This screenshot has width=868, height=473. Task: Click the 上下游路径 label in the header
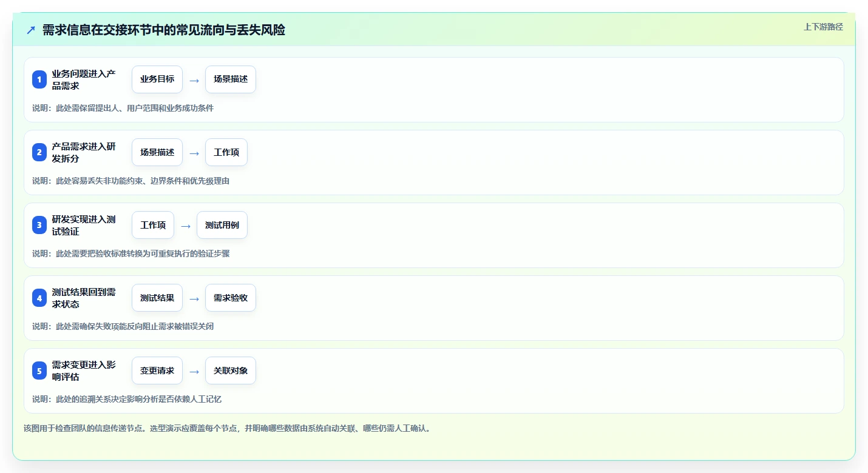click(x=823, y=27)
